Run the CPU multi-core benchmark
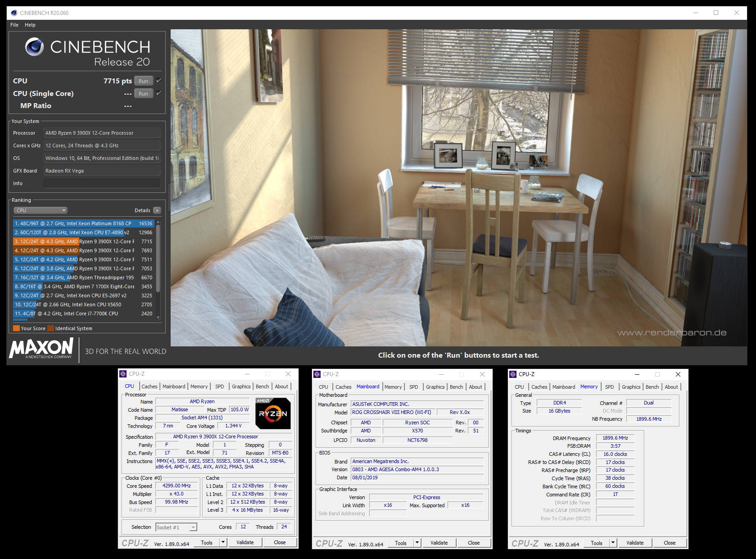The width and height of the screenshot is (756, 559). pyautogui.click(x=144, y=81)
